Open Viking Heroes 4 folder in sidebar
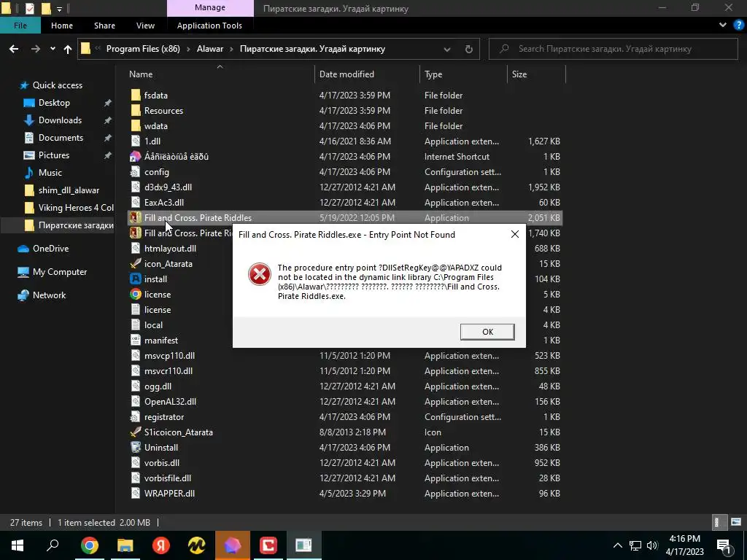The image size is (747, 560). pyautogui.click(x=76, y=208)
